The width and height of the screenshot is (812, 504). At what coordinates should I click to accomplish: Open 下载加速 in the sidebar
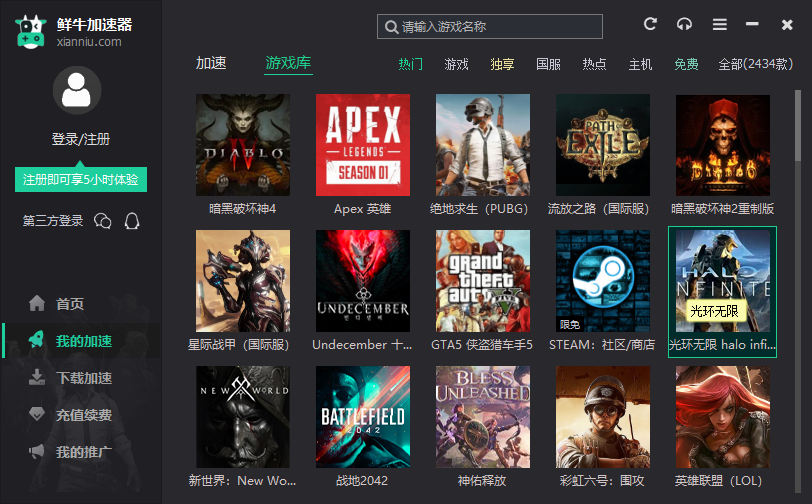83,378
